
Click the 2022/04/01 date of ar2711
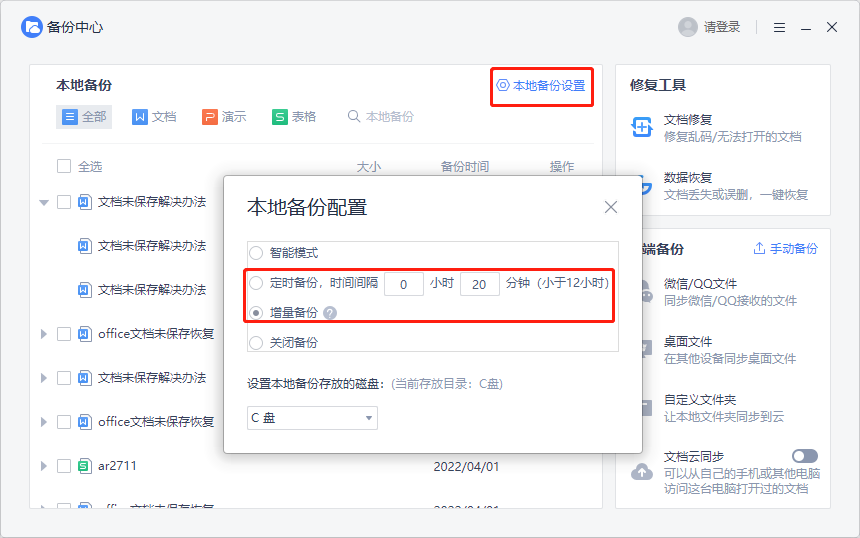coord(466,467)
